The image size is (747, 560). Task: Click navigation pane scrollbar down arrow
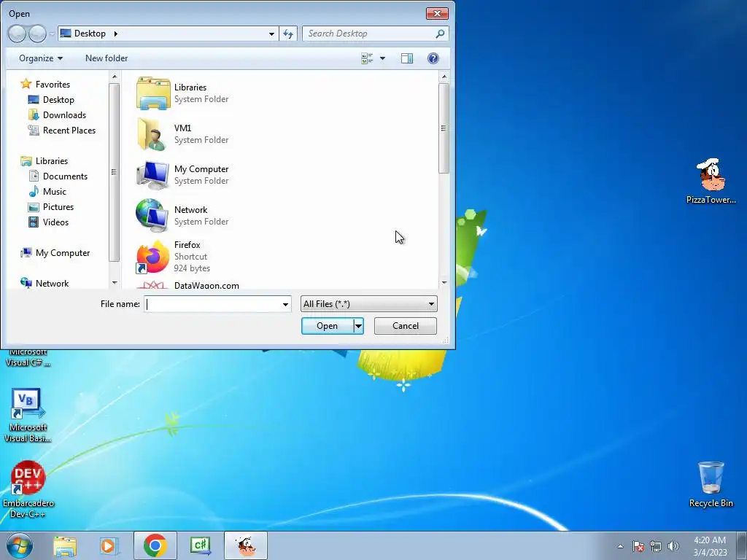click(x=115, y=283)
